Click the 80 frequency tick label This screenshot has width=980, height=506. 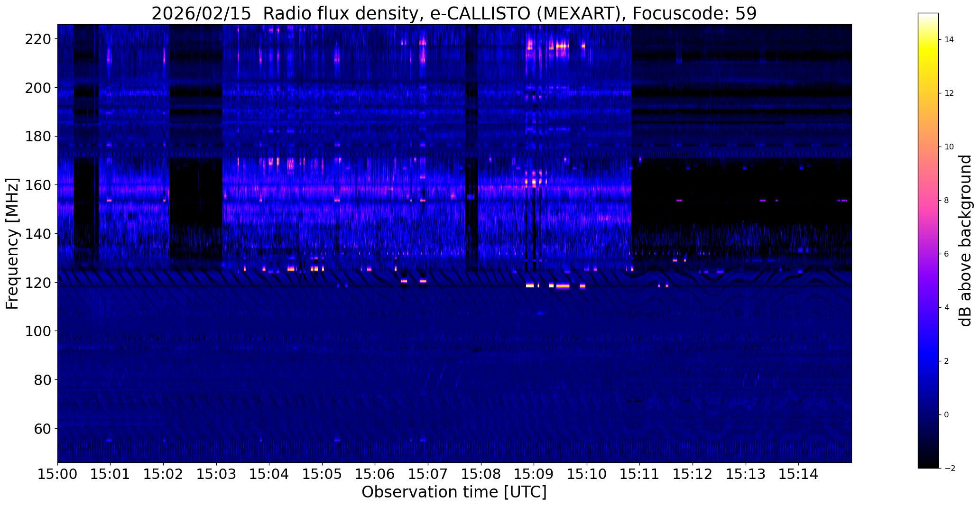click(42, 380)
